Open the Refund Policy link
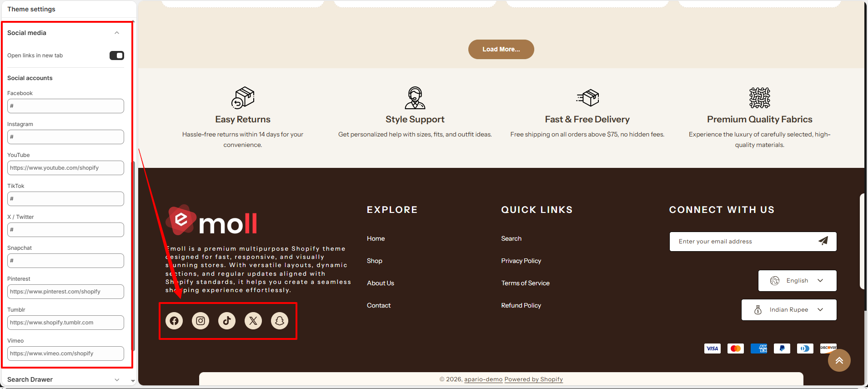The height and width of the screenshot is (389, 868). coord(521,305)
